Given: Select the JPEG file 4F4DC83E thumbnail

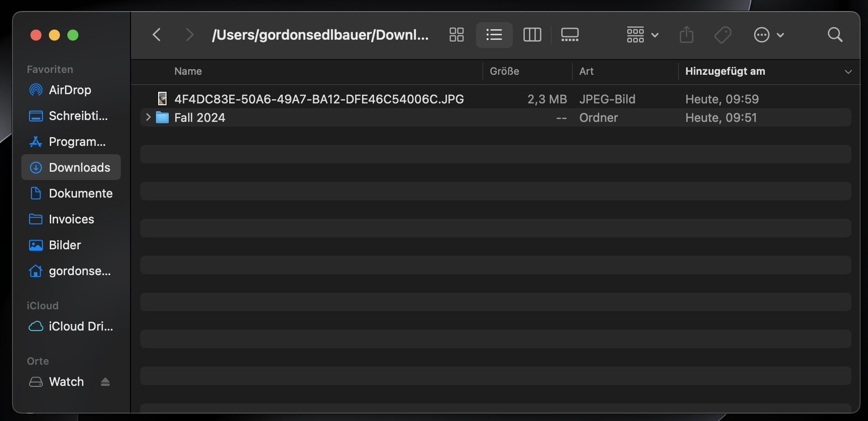Looking at the screenshot, I should tap(162, 99).
